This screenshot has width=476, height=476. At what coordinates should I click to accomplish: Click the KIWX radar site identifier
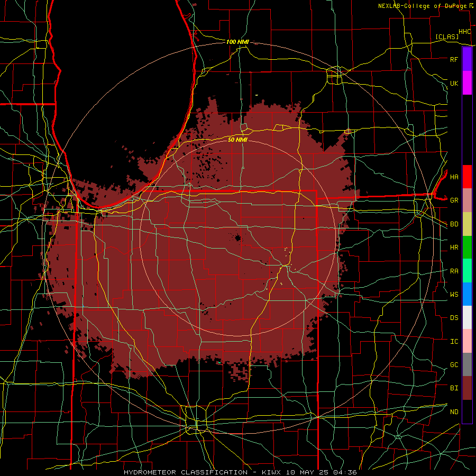(x=271, y=472)
